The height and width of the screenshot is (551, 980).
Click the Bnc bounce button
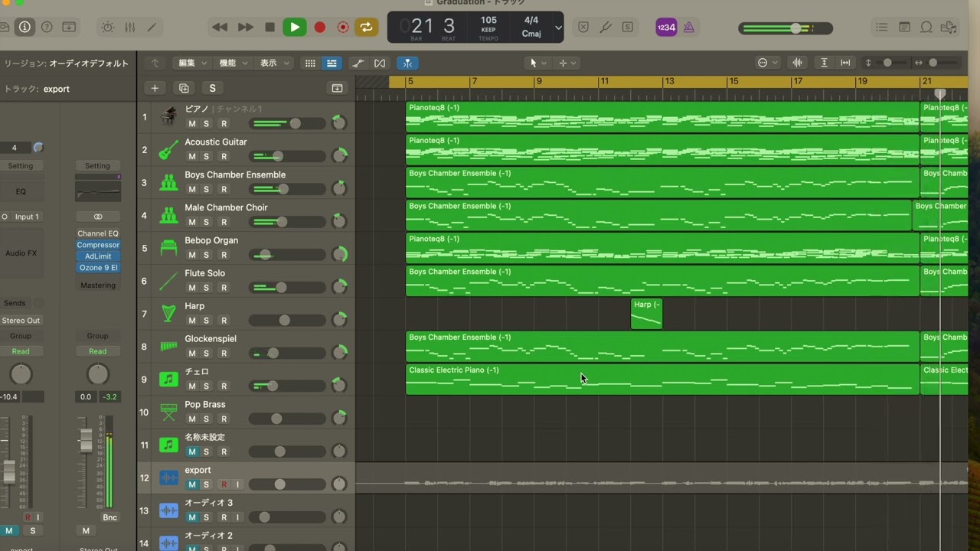pyautogui.click(x=109, y=517)
